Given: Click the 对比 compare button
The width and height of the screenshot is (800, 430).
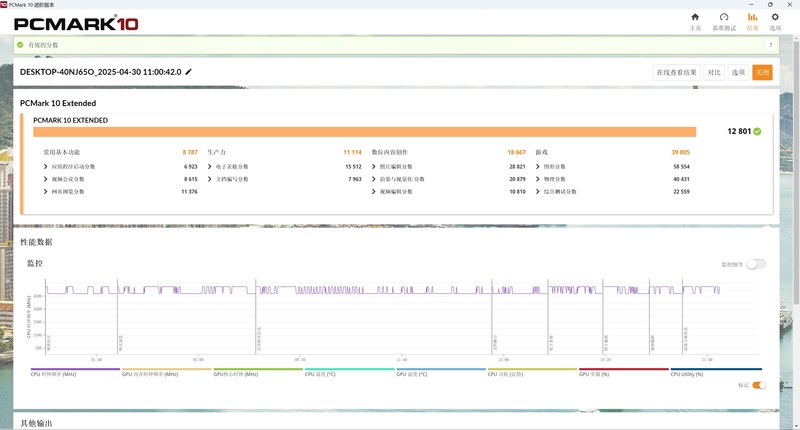Looking at the screenshot, I should pyautogui.click(x=714, y=72).
